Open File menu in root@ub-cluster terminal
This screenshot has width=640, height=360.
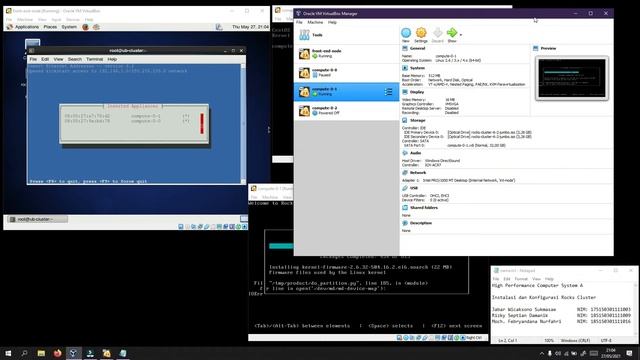click(33, 59)
